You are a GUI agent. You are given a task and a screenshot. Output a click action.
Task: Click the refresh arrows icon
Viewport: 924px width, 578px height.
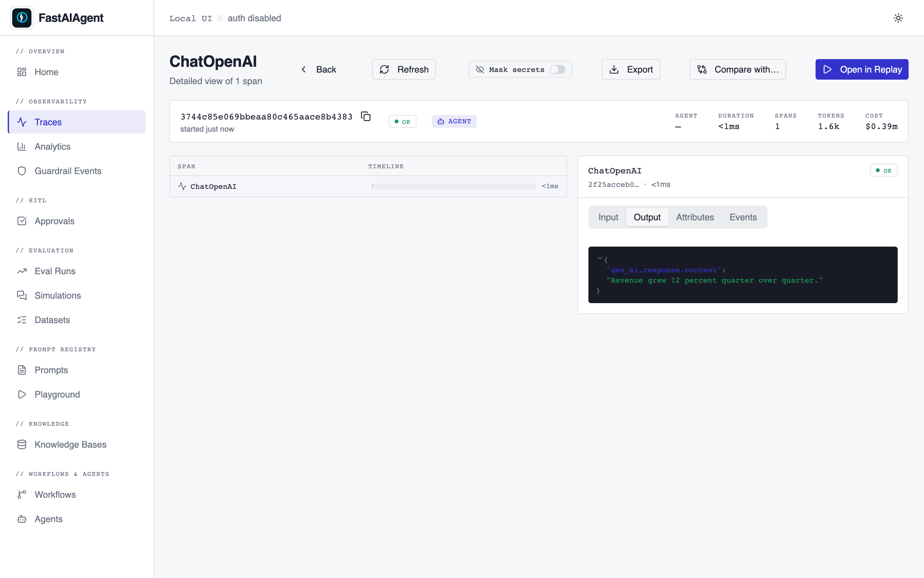[384, 69]
